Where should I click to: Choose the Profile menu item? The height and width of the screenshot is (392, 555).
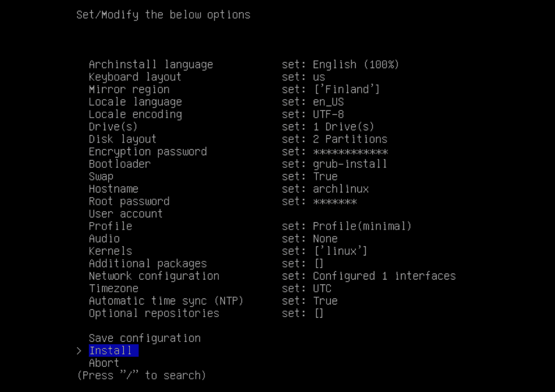coord(110,226)
